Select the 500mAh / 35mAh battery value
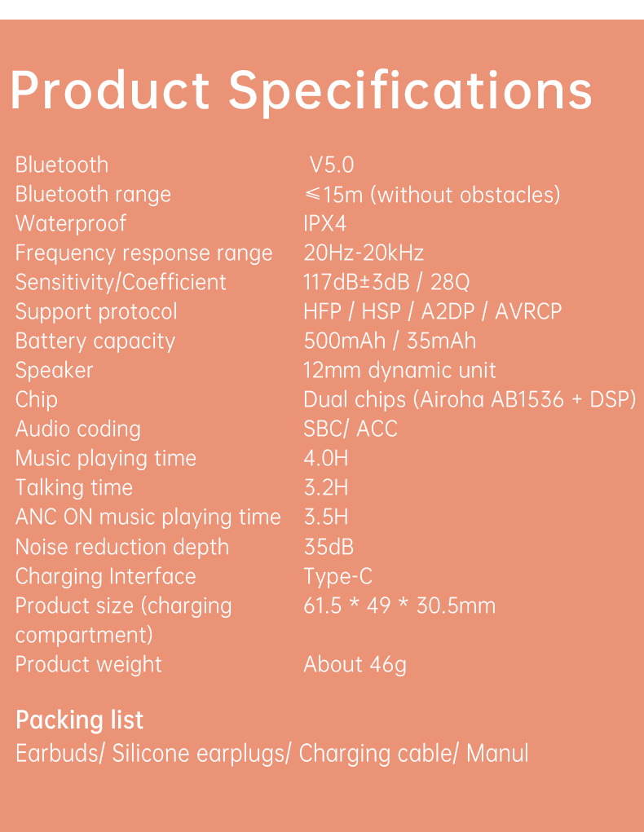 tap(390, 341)
